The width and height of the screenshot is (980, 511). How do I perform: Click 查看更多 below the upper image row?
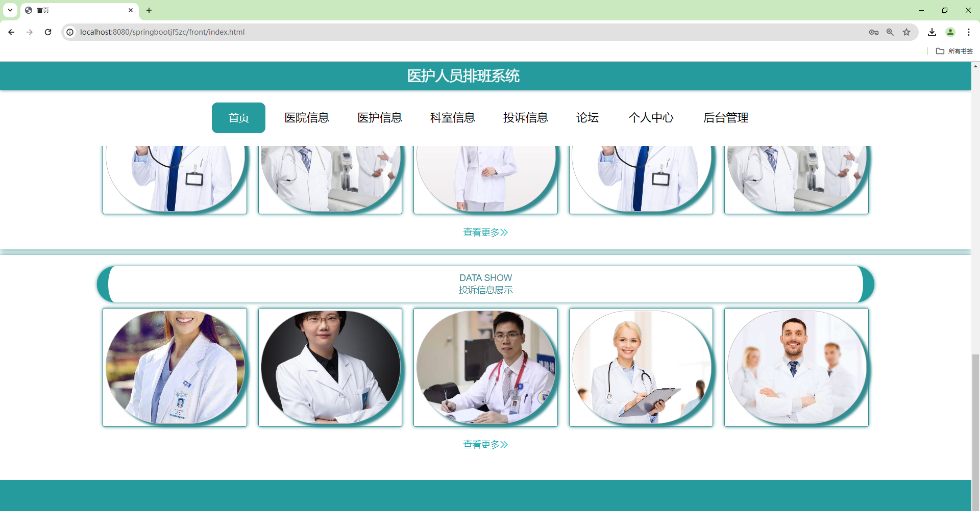pyautogui.click(x=485, y=233)
